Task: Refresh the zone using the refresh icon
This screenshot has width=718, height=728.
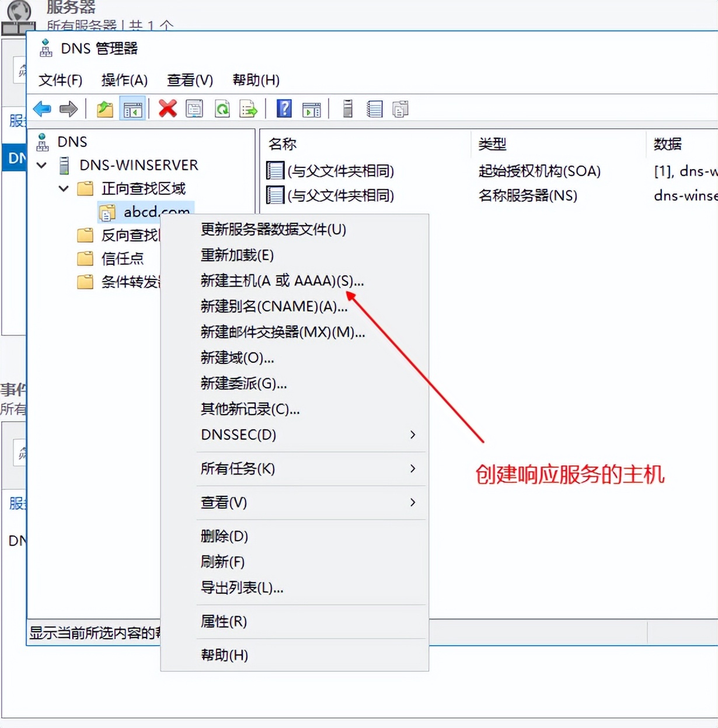Action: click(222, 108)
